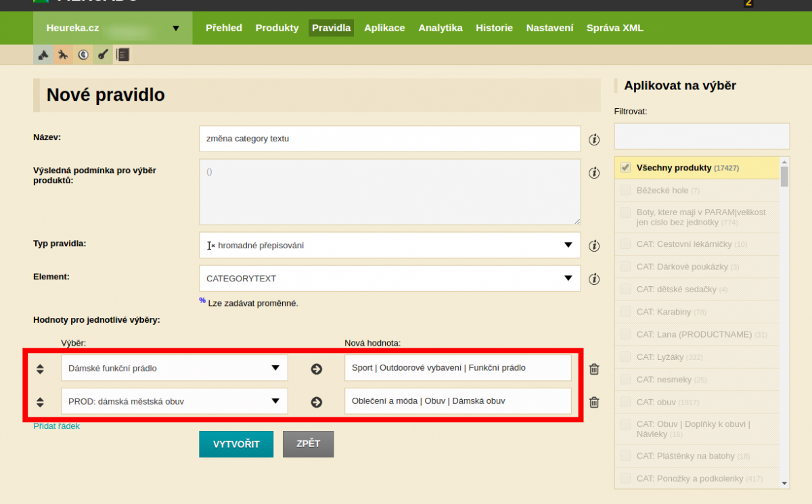
Task: Click the selection list scrollbar thumb
Action: pyautogui.click(x=784, y=176)
